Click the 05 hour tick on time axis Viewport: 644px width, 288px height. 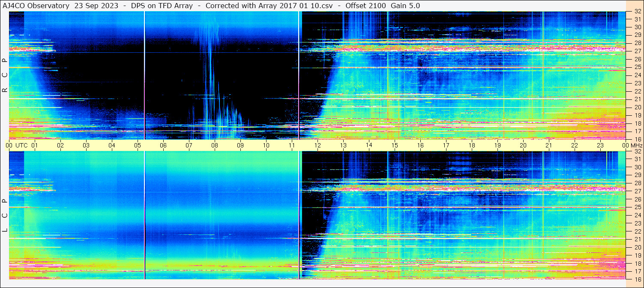pyautogui.click(x=138, y=145)
